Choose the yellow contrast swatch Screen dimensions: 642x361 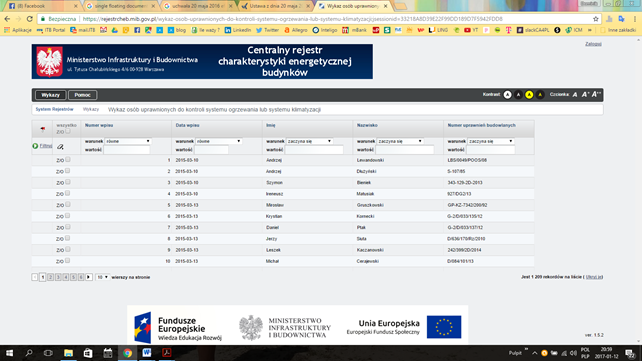pos(529,95)
